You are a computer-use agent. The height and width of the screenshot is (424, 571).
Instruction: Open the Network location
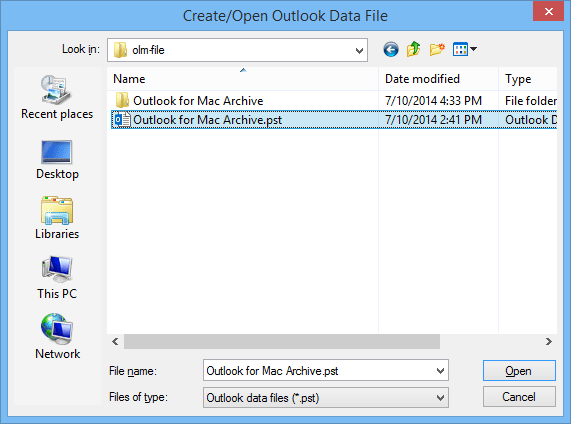[x=57, y=337]
